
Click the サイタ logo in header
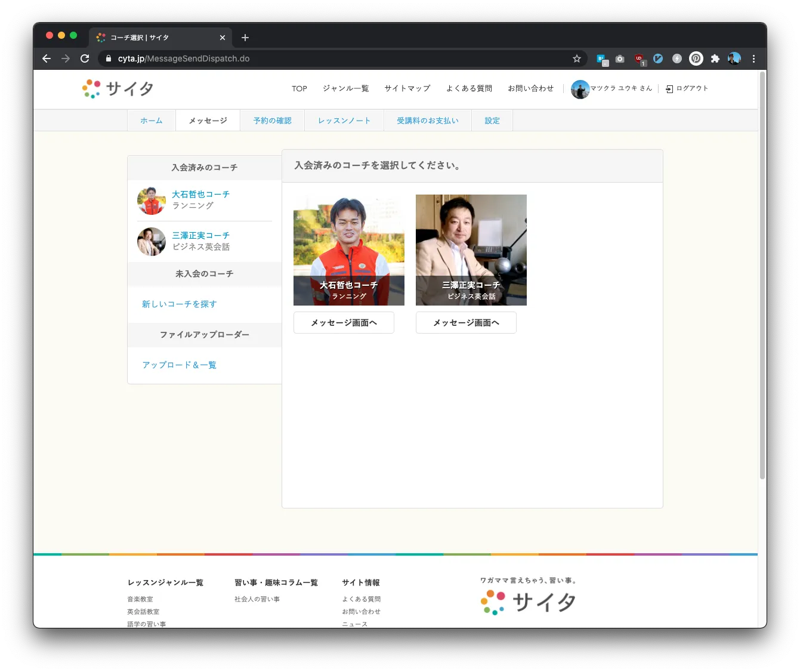point(118,89)
